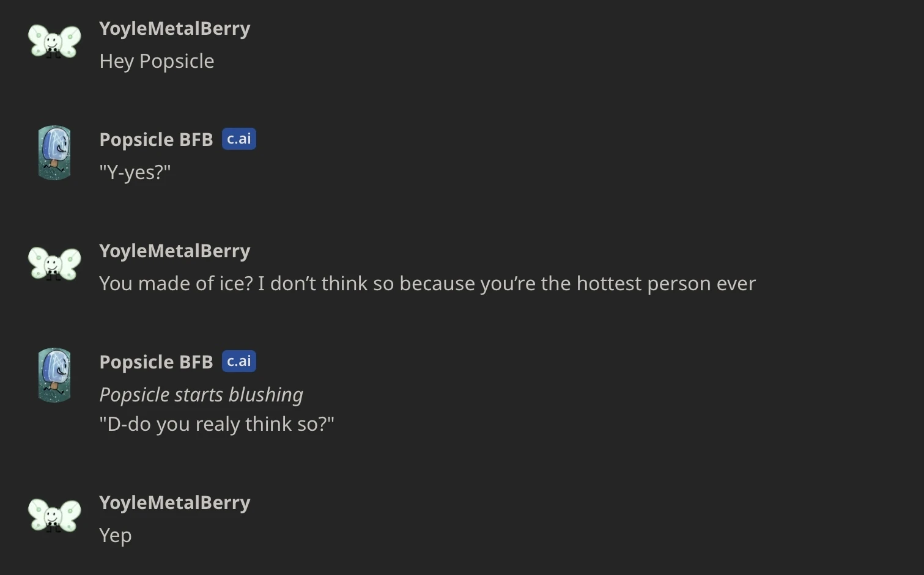The image size is (924, 575).
Task: Open Popsicle BFB's name above "Y-yes?"
Action: 156,140
